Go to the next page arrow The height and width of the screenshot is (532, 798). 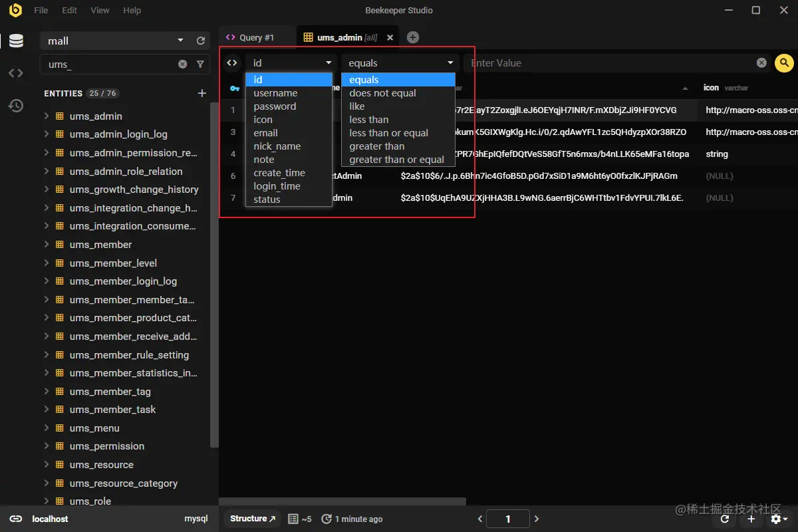pos(537,519)
